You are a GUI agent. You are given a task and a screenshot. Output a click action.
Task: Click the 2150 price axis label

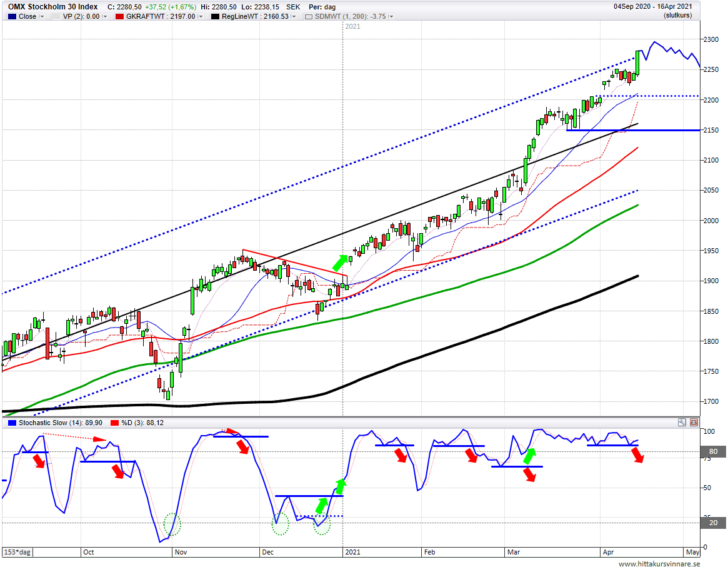[711, 130]
